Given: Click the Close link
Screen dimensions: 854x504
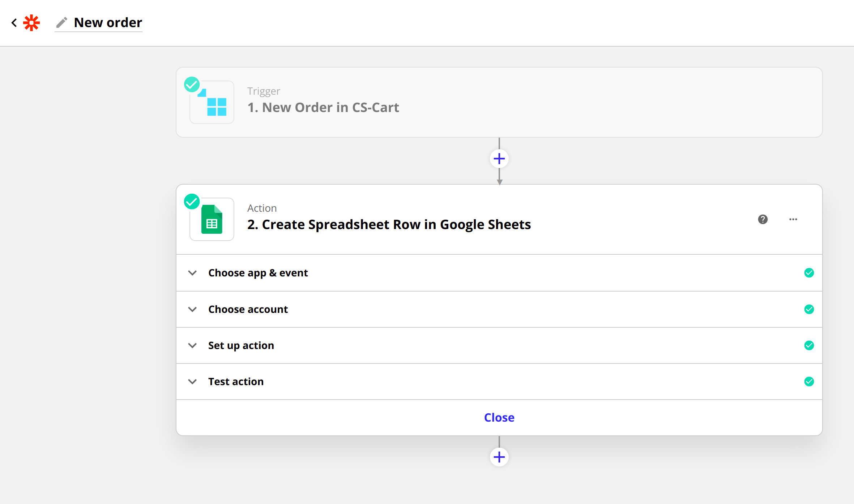Looking at the screenshot, I should [499, 417].
